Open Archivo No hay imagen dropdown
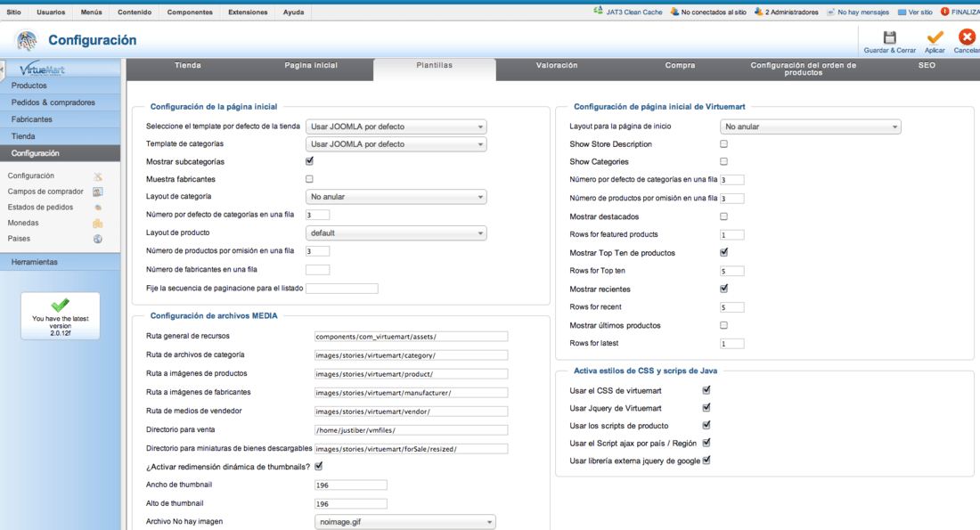Screen dimensions: 980x530 pos(405,521)
